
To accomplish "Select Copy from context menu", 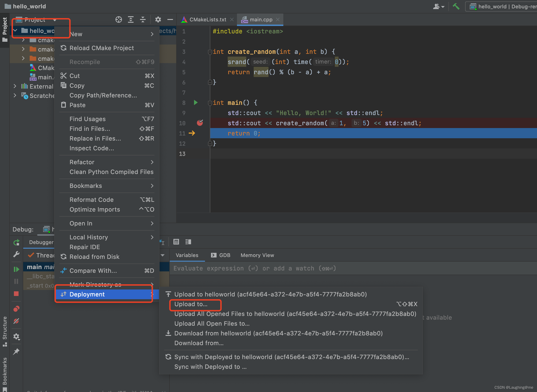I will [x=107, y=85].
